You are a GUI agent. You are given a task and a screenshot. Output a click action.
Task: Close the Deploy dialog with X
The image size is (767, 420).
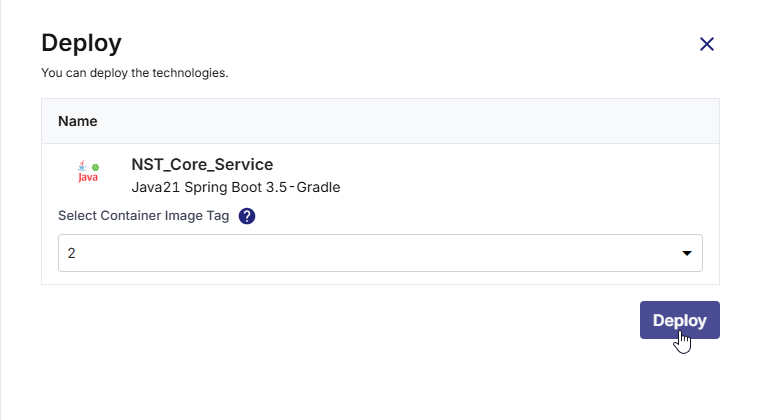707,44
